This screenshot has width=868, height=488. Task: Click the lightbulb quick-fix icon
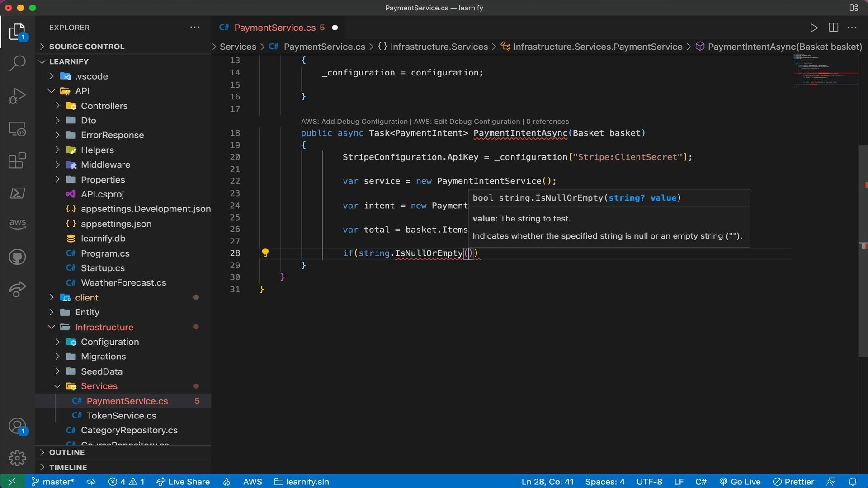click(x=265, y=253)
